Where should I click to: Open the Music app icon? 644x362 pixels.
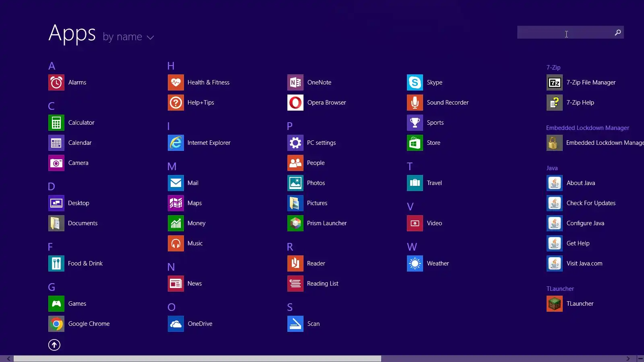tap(176, 243)
